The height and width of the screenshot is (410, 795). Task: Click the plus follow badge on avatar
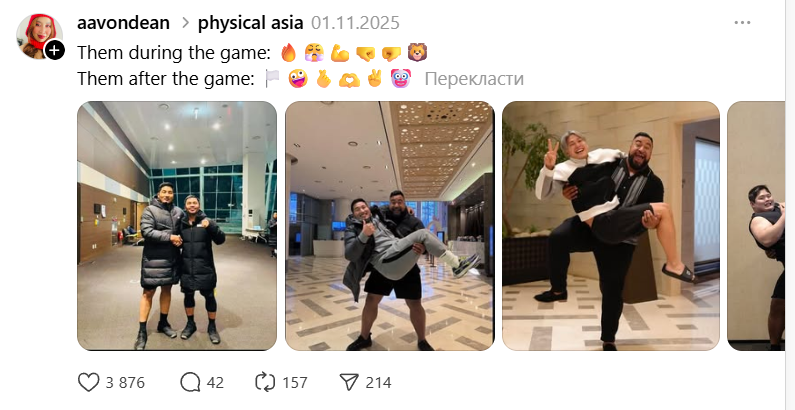point(55,50)
